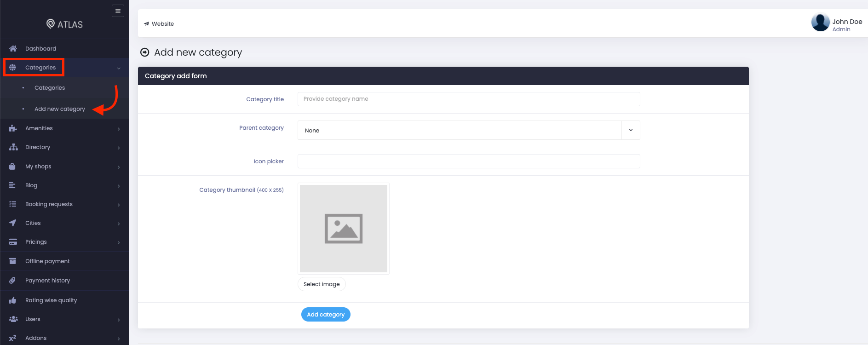Click the Website paper plane icon
The width and height of the screenshot is (868, 345).
(x=146, y=23)
